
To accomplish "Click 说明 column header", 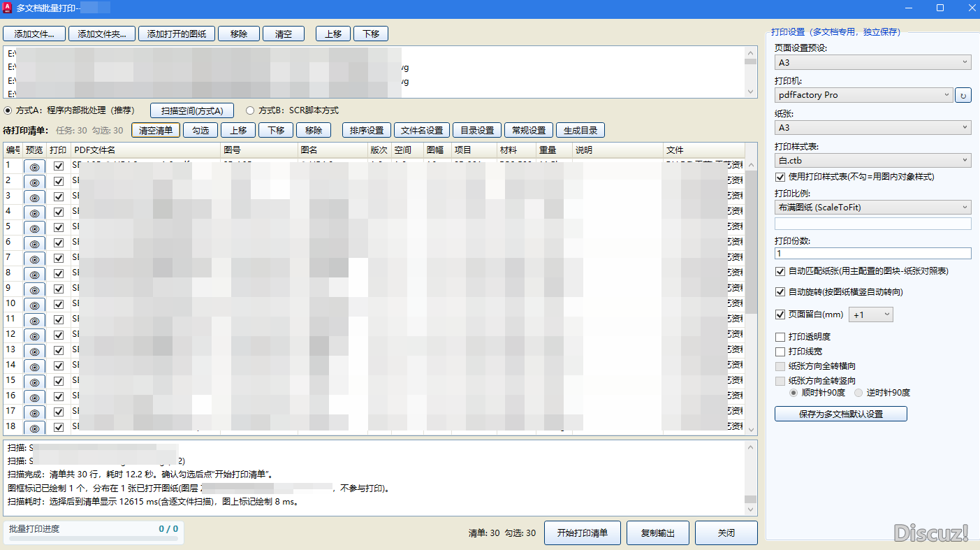I will point(617,150).
